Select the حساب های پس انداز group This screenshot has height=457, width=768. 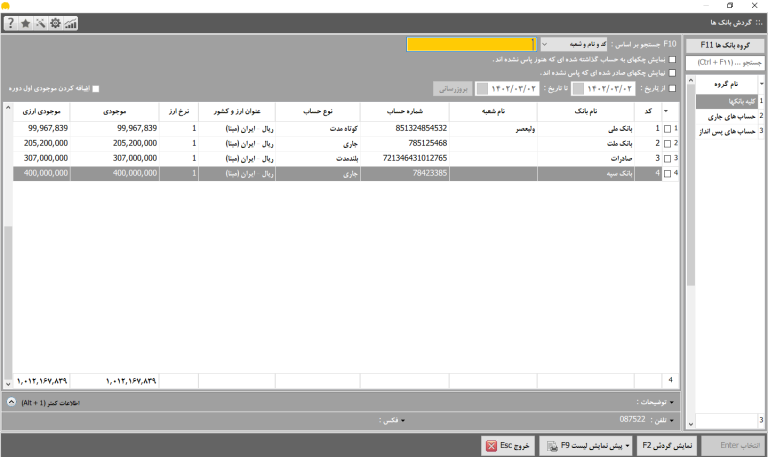click(727, 131)
